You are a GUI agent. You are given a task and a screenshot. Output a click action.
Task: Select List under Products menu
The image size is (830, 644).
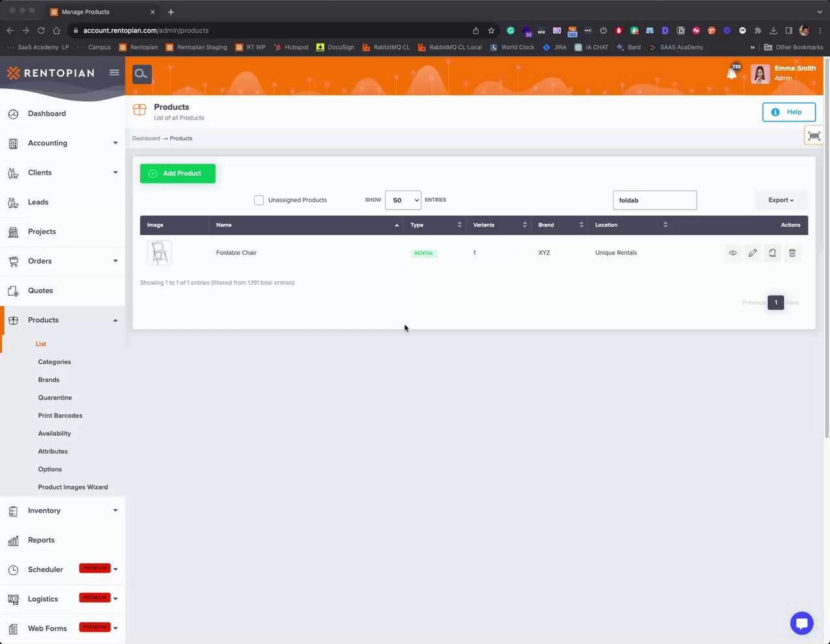41,344
